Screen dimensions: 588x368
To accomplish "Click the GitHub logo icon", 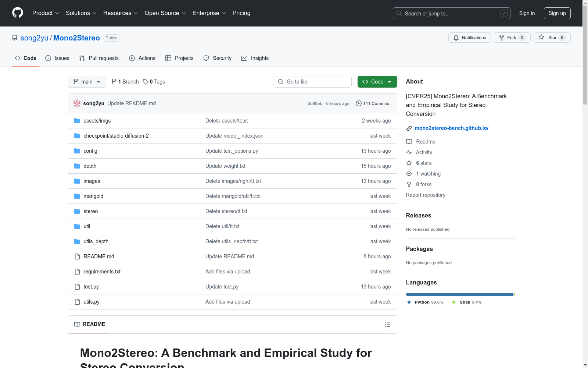I will tap(18, 13).
